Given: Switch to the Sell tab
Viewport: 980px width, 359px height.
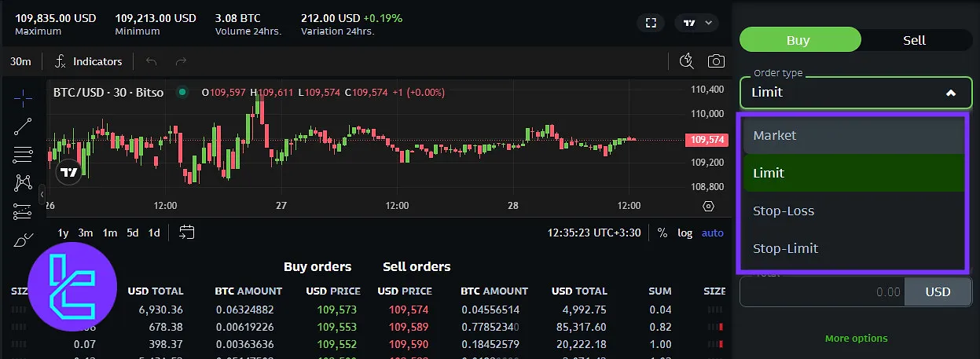Looking at the screenshot, I should coord(914,40).
